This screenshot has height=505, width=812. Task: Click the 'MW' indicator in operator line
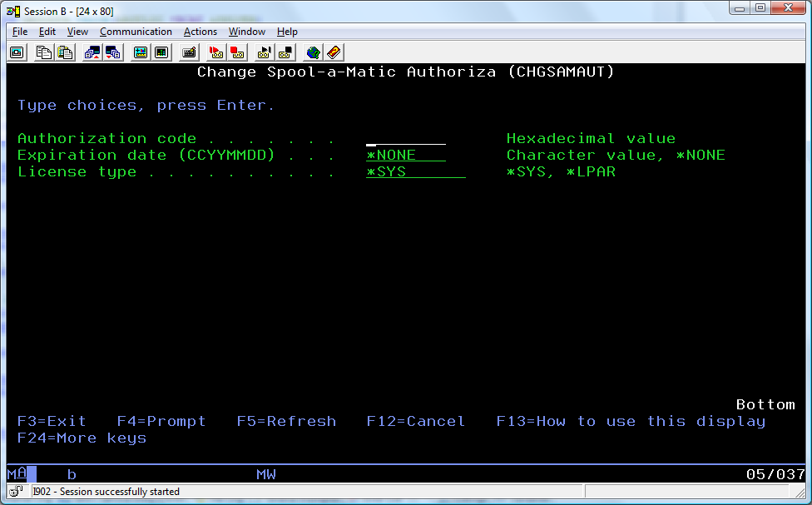[266, 474]
